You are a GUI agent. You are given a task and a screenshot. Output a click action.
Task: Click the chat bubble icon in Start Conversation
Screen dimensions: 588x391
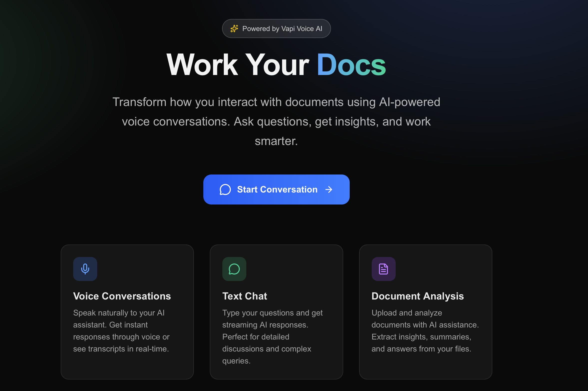[x=225, y=189]
